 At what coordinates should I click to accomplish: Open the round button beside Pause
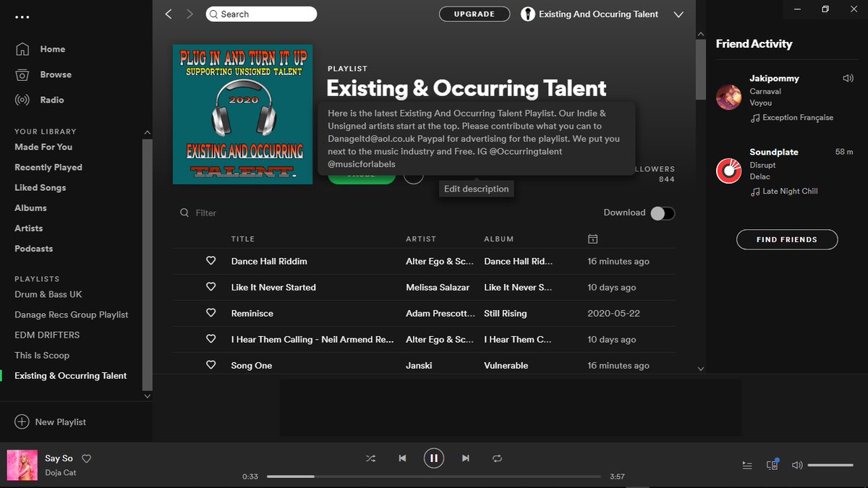click(413, 174)
